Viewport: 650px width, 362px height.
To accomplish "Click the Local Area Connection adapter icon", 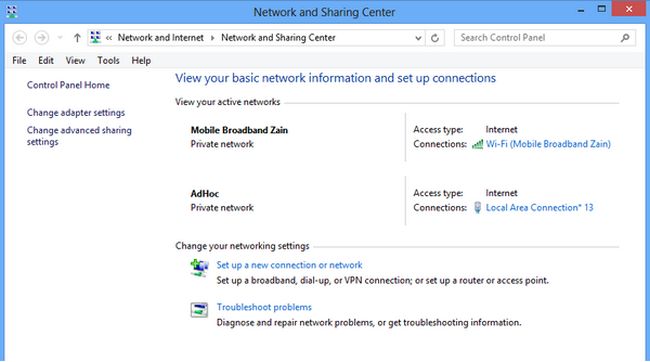I will [x=478, y=207].
